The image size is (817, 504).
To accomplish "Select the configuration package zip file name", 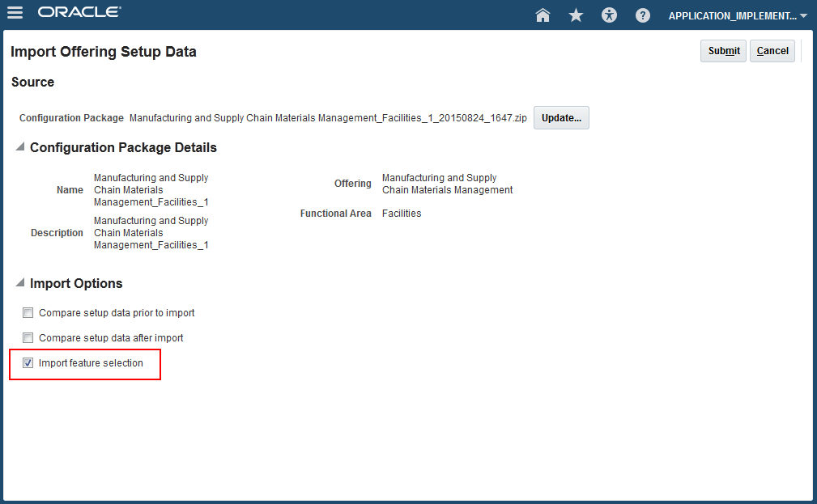I will [328, 118].
